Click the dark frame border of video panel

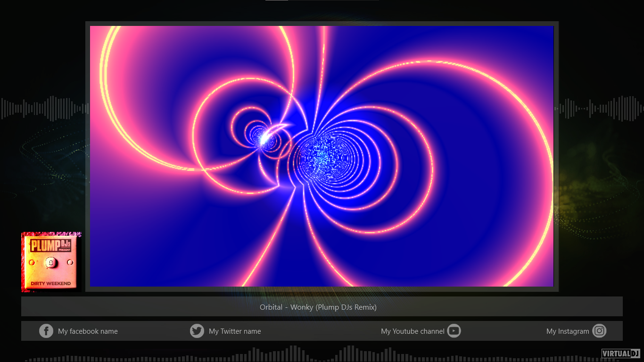click(88, 156)
